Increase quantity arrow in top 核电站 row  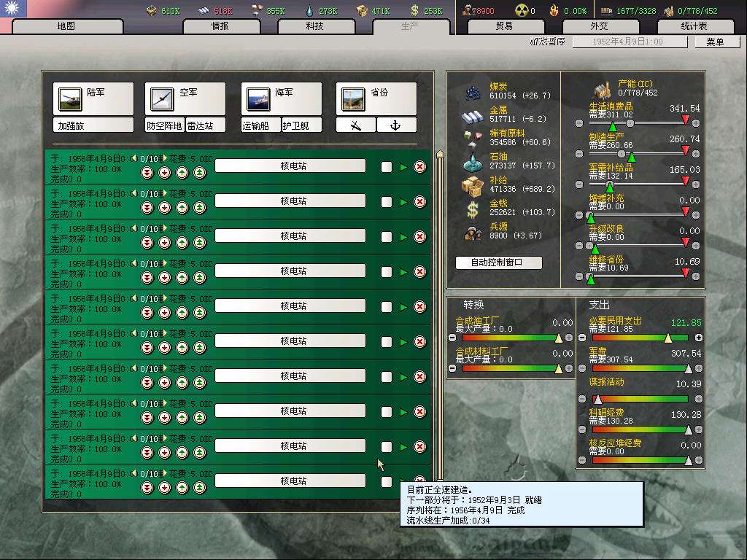coord(164,158)
